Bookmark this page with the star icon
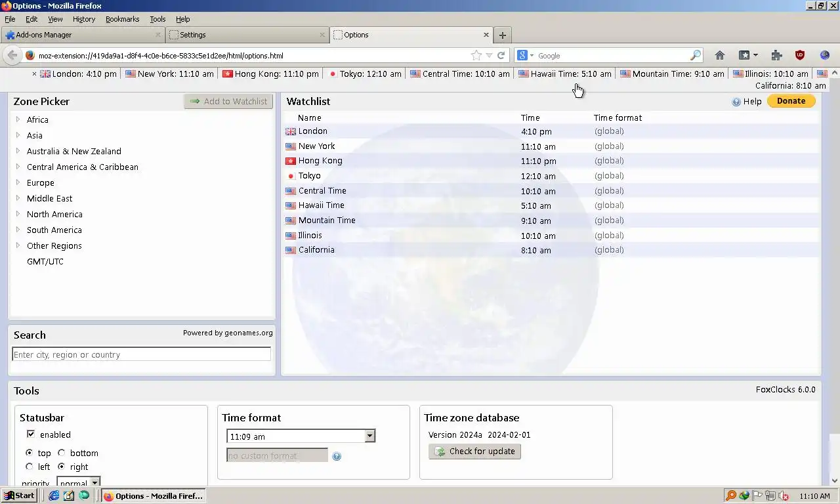The width and height of the screenshot is (840, 504). [476, 56]
